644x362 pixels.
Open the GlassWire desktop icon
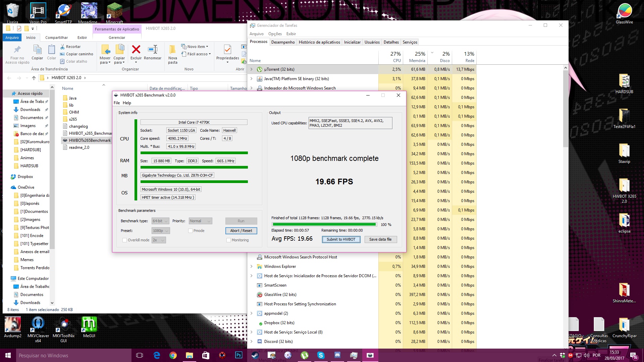pyautogui.click(x=624, y=13)
